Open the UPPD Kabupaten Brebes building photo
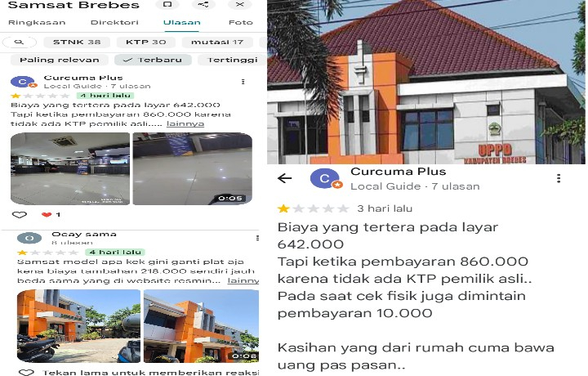The height and width of the screenshot is (376, 588). [x=426, y=82]
